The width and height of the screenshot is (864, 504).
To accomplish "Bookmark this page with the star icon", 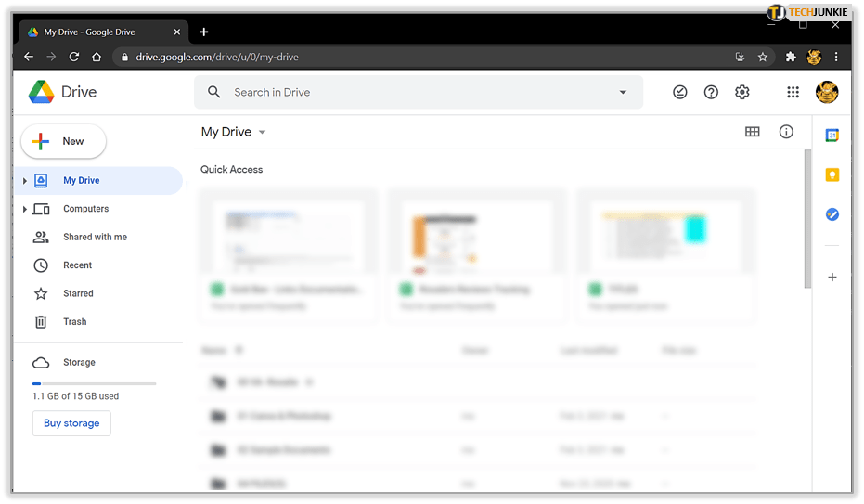I will tap(763, 57).
